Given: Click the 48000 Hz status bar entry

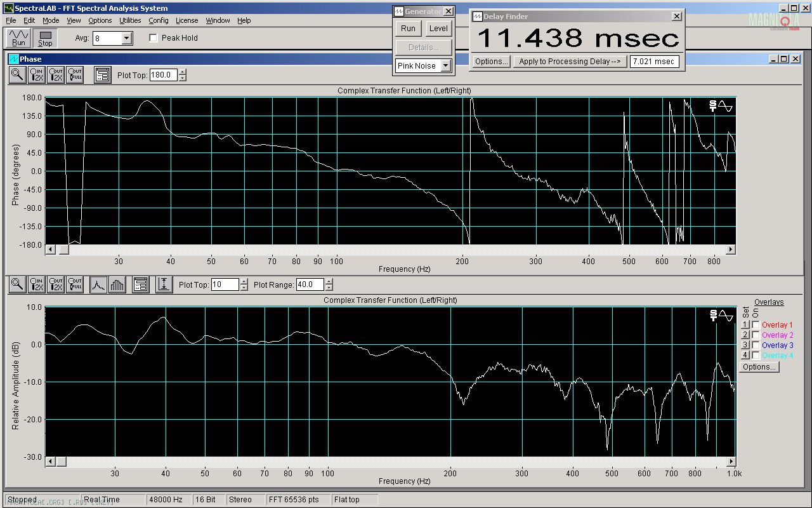Looking at the screenshot, I should click(169, 500).
